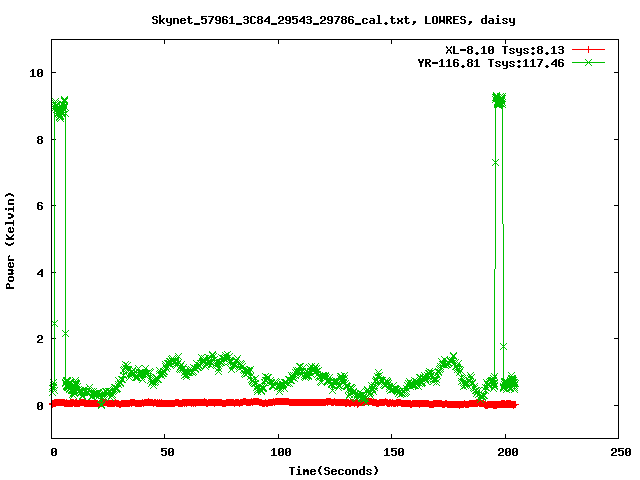Click the green data point near 7.3 Kelvin
The height and width of the screenshot is (480, 640).
point(496,163)
